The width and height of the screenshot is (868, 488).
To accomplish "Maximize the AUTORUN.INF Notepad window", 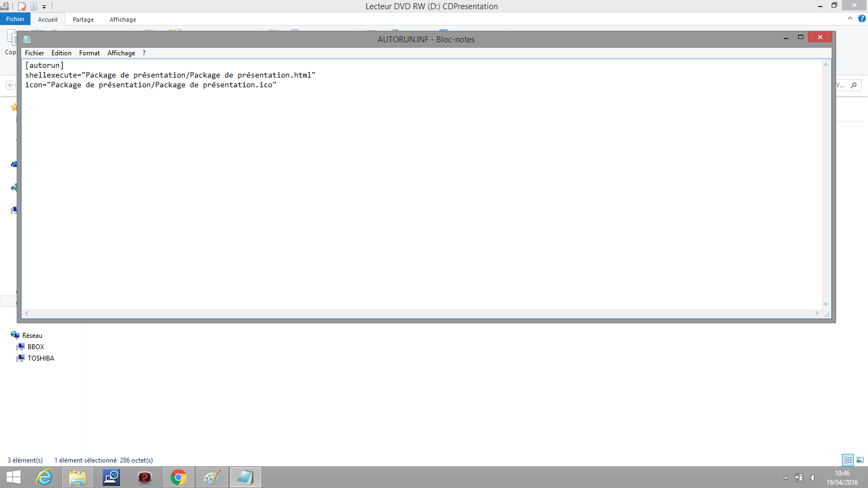I will tap(800, 37).
